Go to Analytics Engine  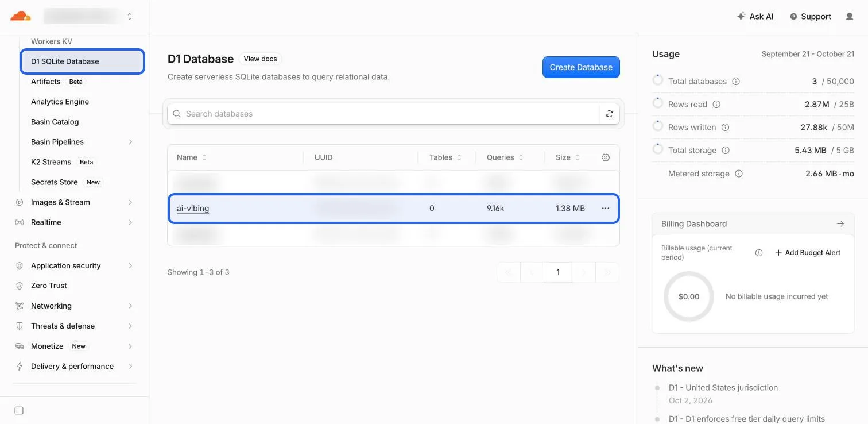[x=60, y=102]
